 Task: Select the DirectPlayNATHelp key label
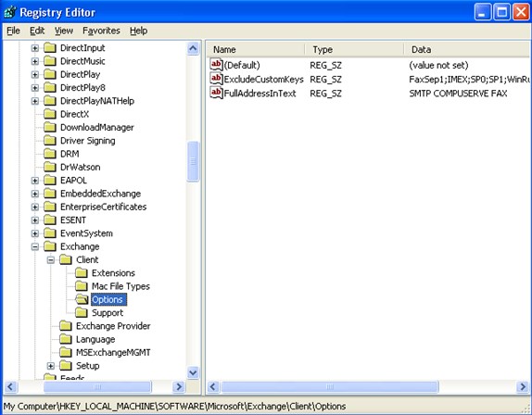click(x=97, y=101)
